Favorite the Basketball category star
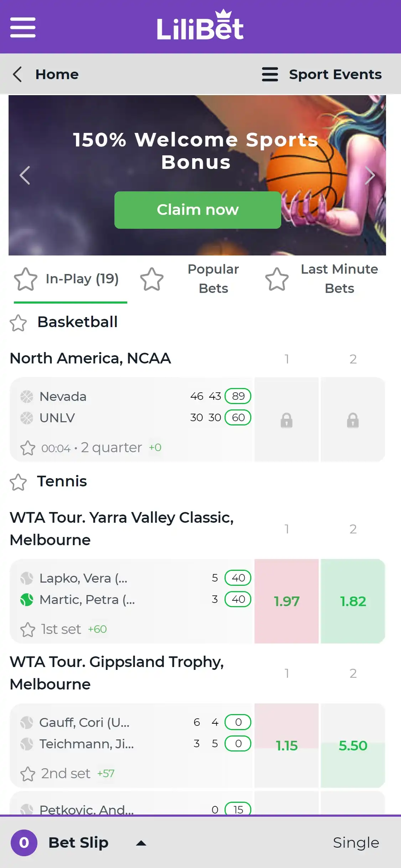This screenshot has width=401, height=868. click(18, 323)
